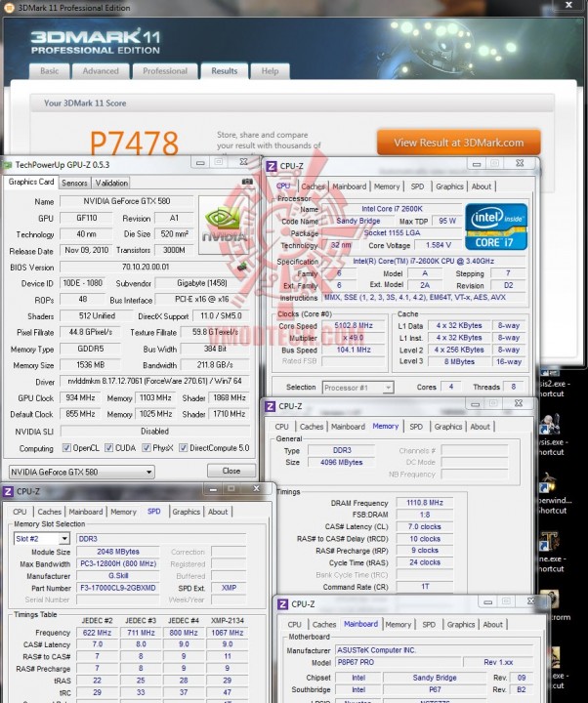The image size is (588, 703).
Task: Switch to the Sensors tab in GPU-Z
Action: [74, 183]
